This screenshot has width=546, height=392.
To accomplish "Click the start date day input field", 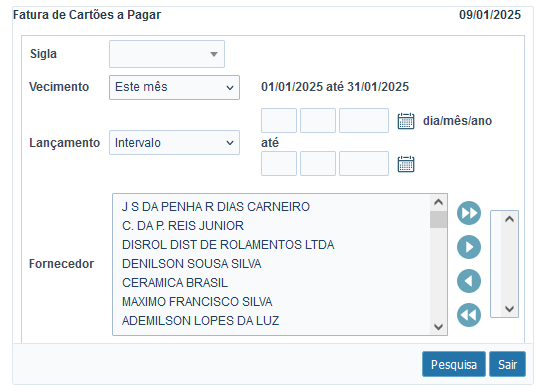I will (279, 120).
